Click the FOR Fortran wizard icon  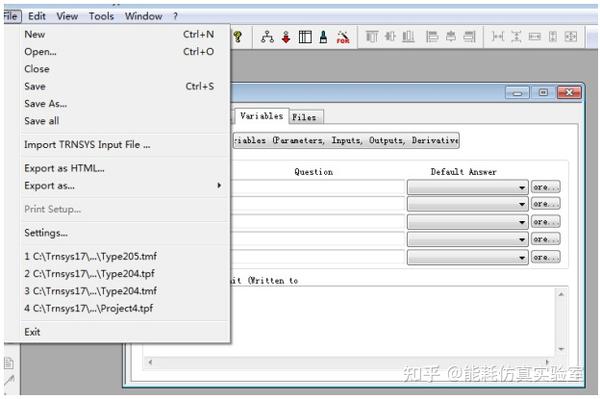coord(343,37)
